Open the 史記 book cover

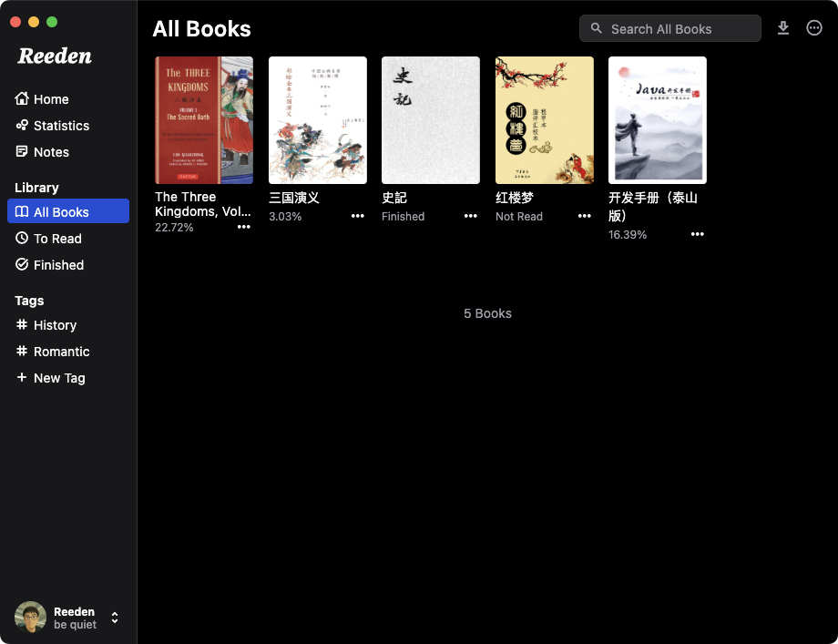[430, 119]
